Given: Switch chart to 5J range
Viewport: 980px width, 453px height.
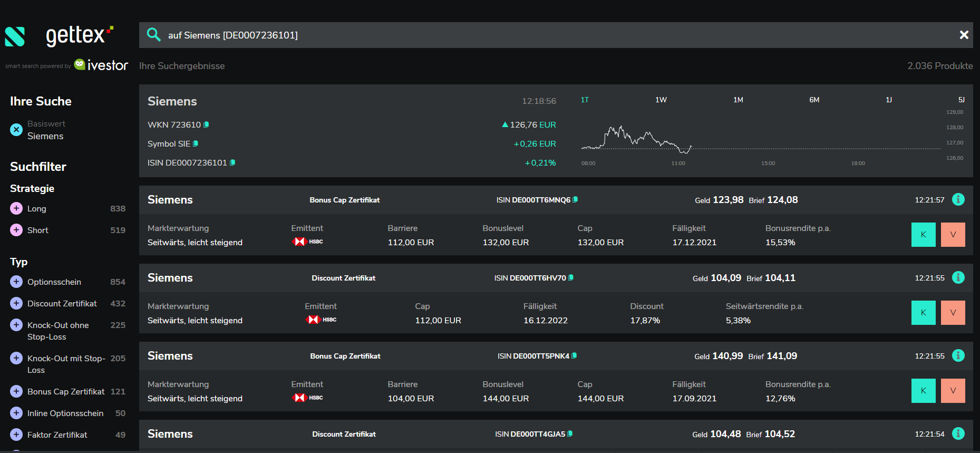Looking at the screenshot, I should pyautogui.click(x=961, y=100).
